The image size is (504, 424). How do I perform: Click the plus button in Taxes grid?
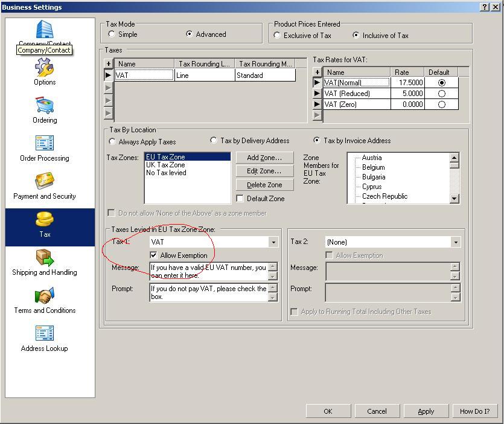point(109,63)
